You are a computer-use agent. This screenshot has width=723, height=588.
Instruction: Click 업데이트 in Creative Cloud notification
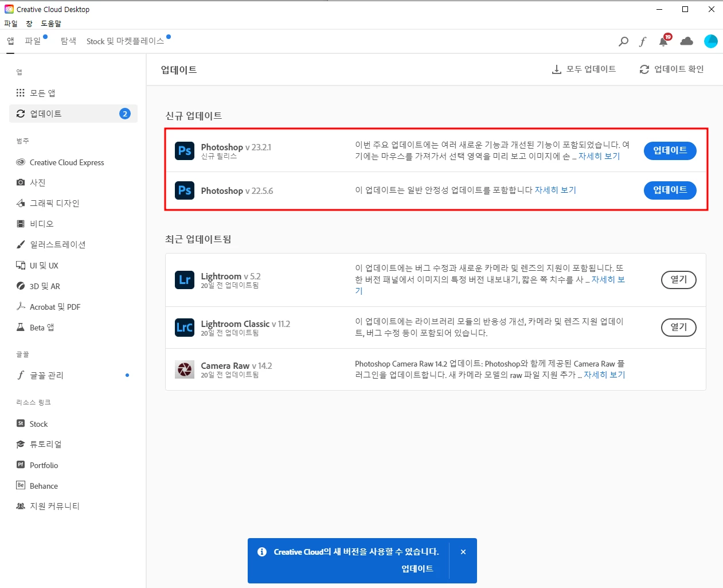[417, 568]
